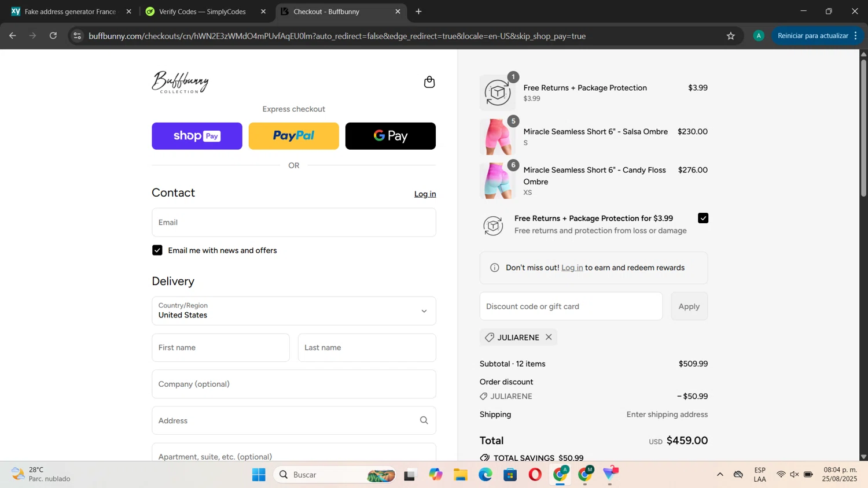This screenshot has width=868, height=488.
Task: Click the Free Returns product thumbnail
Action: point(498,93)
